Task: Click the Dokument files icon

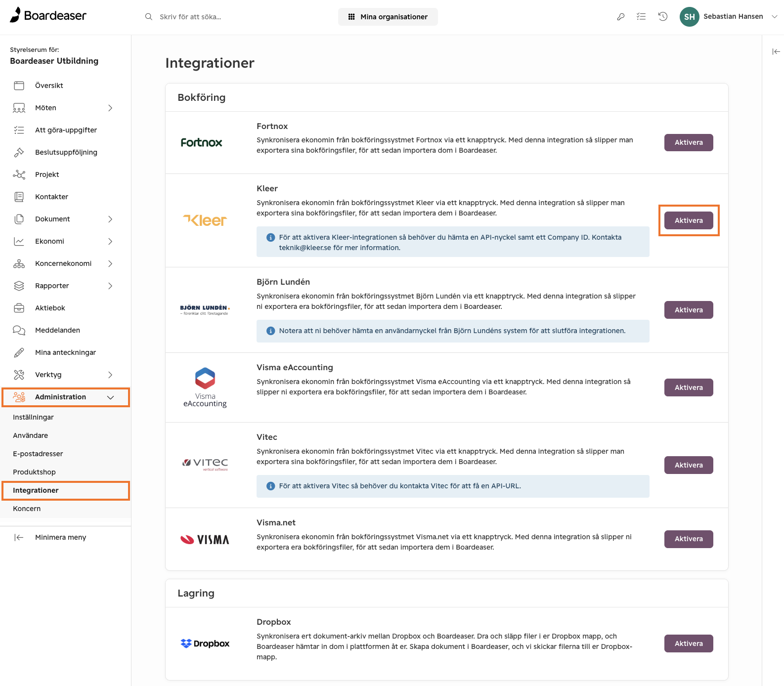Action: pyautogui.click(x=19, y=219)
